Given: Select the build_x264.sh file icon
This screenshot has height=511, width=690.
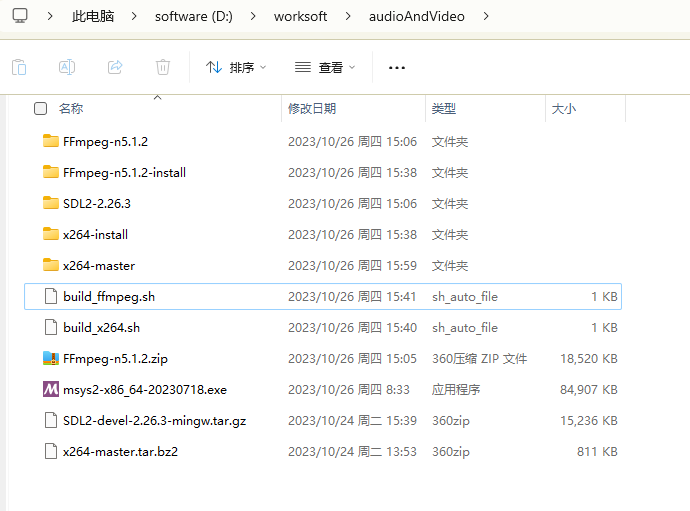Looking at the screenshot, I should tap(51, 327).
